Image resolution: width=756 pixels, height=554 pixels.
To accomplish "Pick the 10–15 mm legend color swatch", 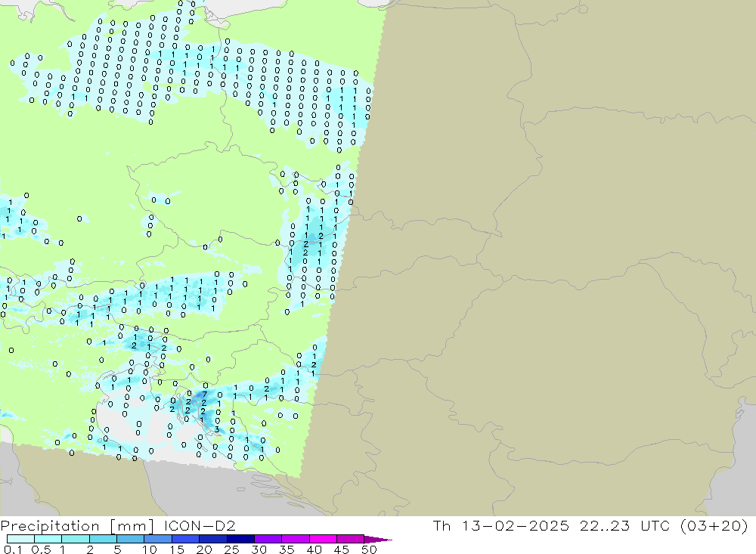I will [158, 539].
